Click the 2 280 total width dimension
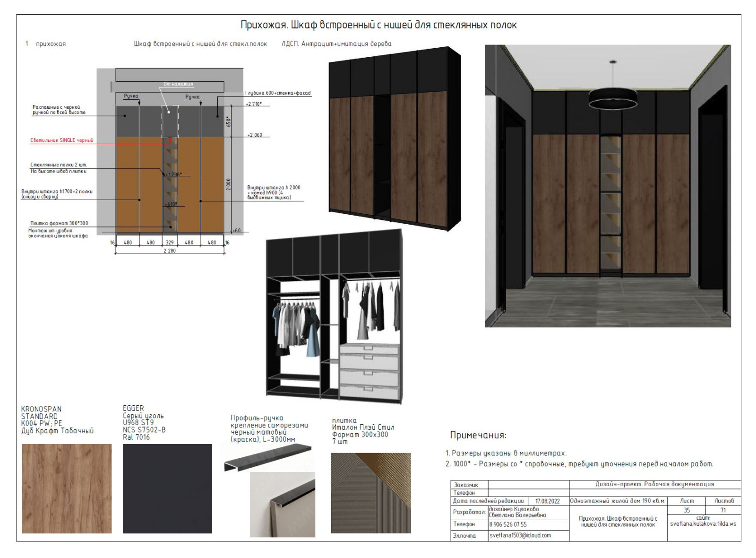Viewport: 756px width, 558px height. pyautogui.click(x=170, y=251)
